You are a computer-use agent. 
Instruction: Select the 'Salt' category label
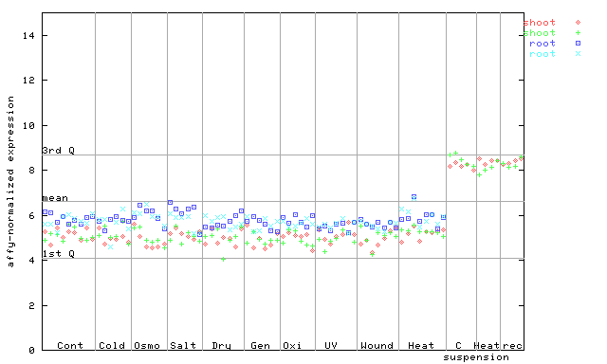coord(183,345)
